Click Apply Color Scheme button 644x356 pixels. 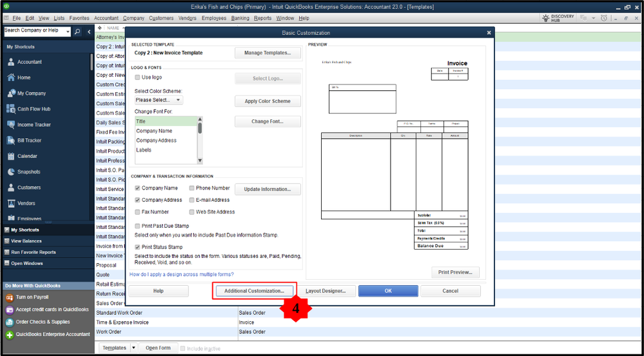click(268, 101)
